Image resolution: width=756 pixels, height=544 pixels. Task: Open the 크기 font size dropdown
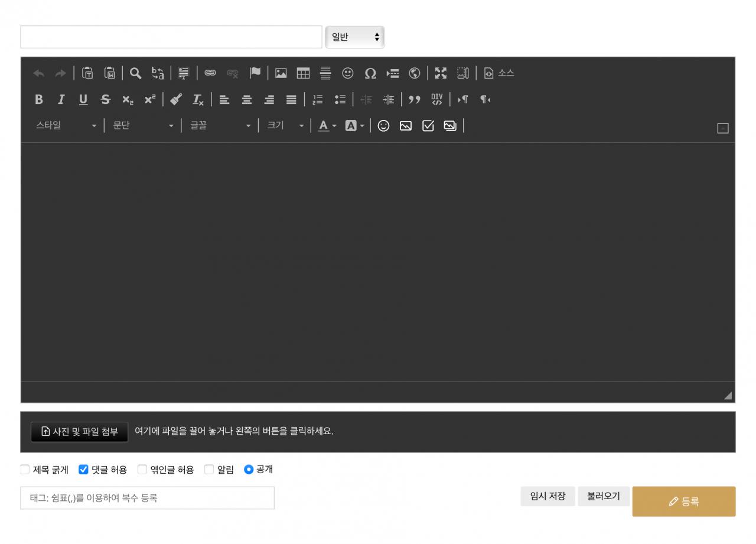pos(285,125)
